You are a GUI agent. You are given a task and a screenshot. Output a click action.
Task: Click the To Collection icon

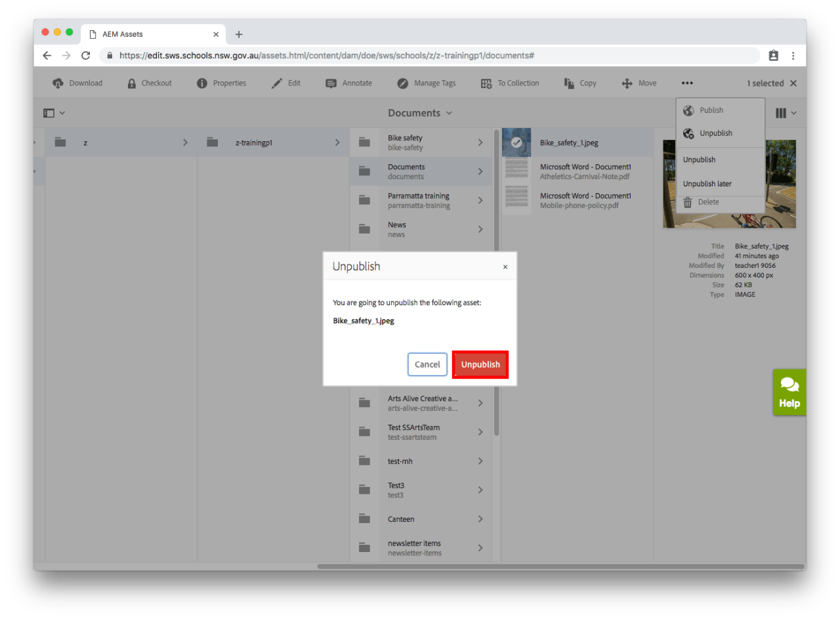point(486,83)
